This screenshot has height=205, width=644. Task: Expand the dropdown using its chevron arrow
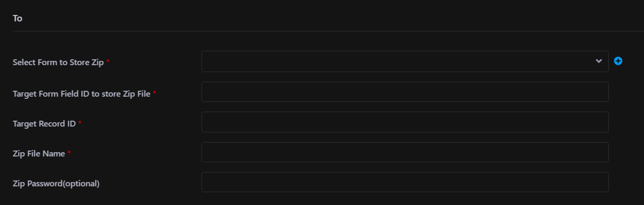599,61
